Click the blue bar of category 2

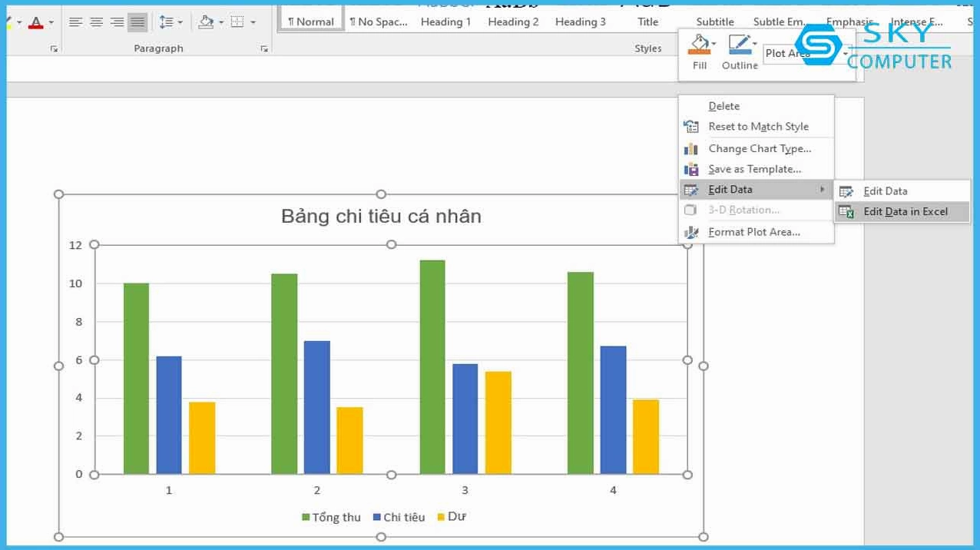pos(316,407)
